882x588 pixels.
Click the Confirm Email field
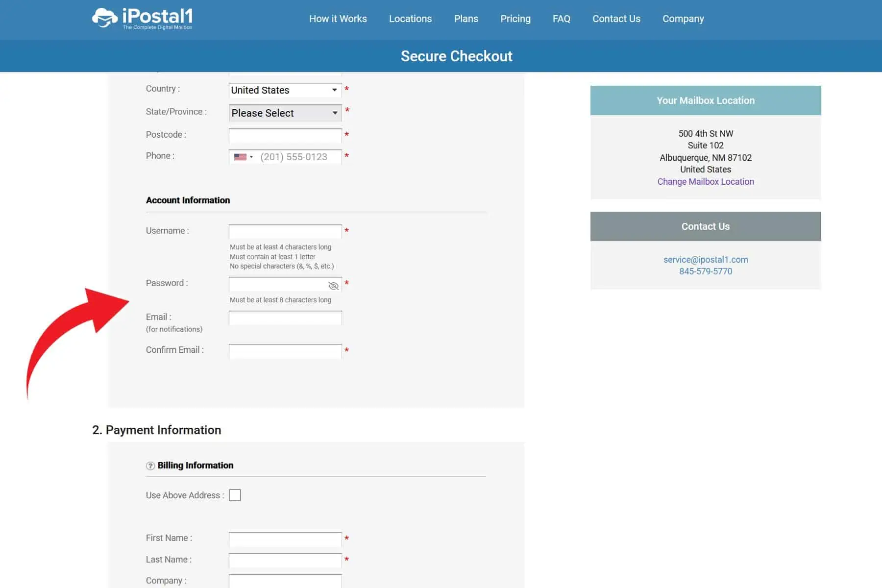click(x=285, y=351)
